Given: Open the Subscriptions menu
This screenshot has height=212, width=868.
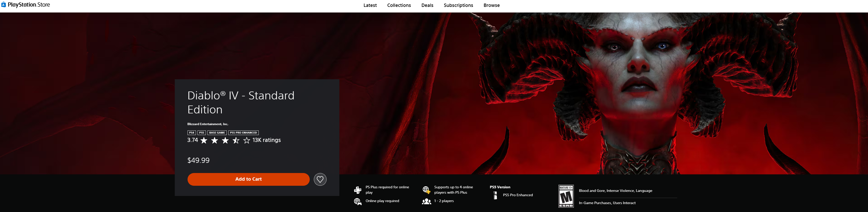Looking at the screenshot, I should (458, 5).
